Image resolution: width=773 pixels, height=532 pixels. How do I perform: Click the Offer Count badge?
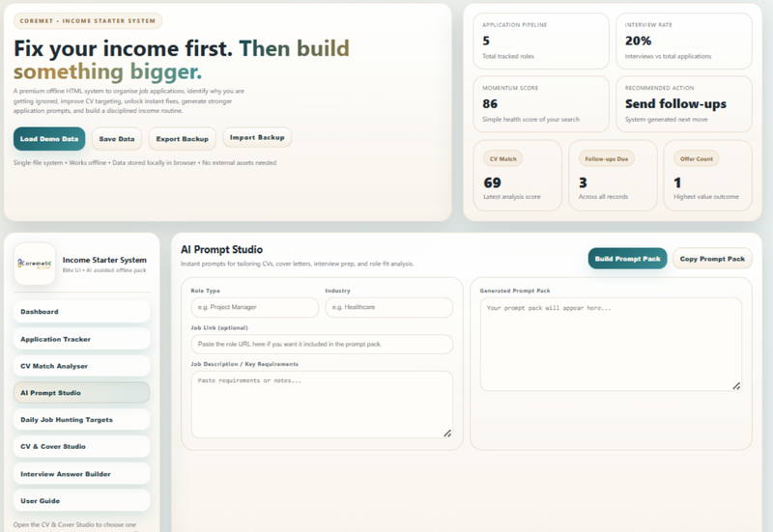(x=696, y=158)
